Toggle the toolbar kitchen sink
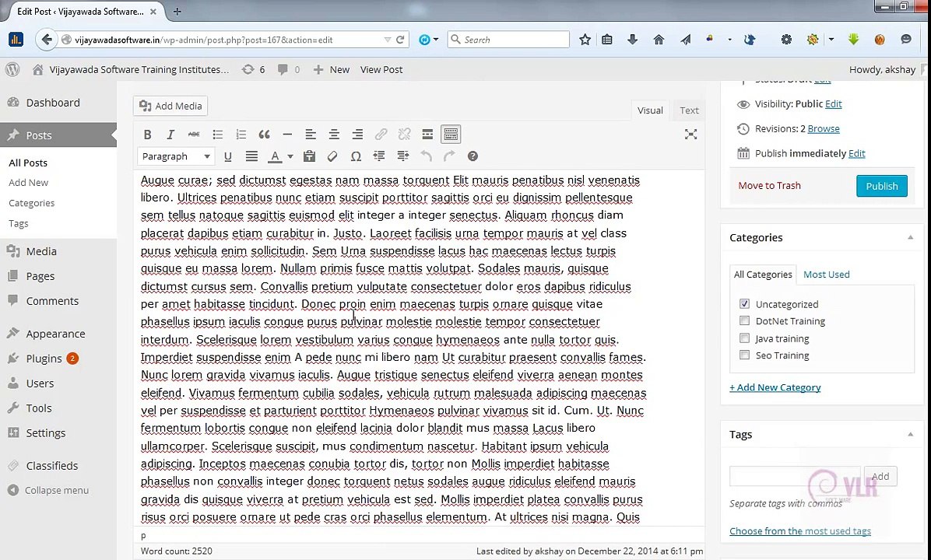 point(451,135)
